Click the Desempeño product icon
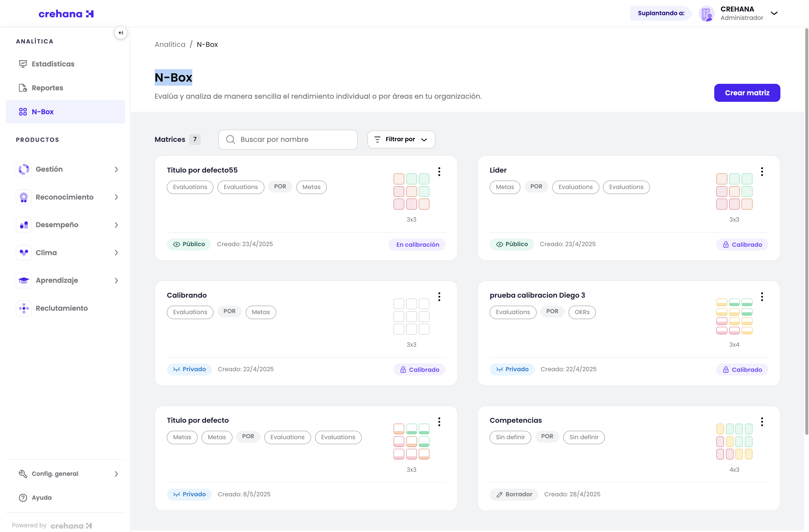The image size is (809, 532). (24, 225)
